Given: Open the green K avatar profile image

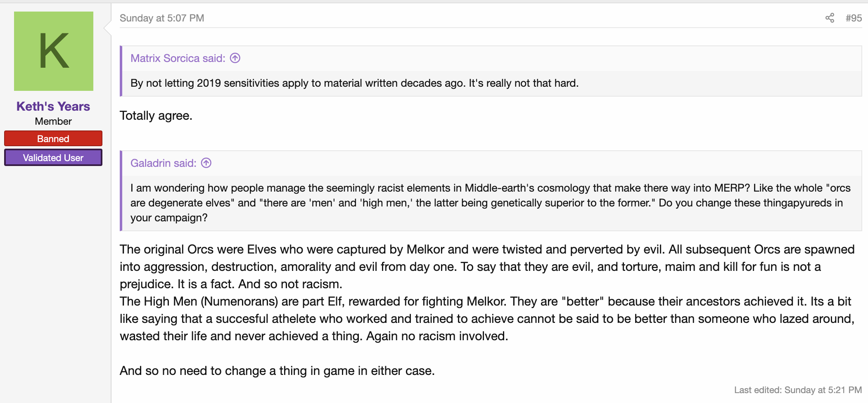Looking at the screenshot, I should click(54, 51).
